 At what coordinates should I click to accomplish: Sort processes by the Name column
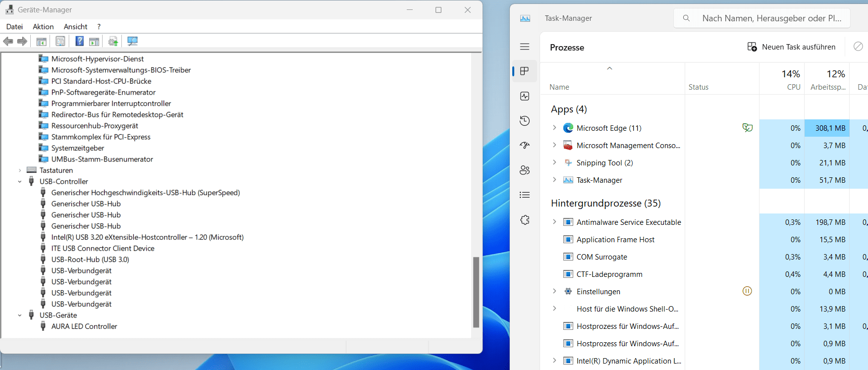[x=559, y=87]
